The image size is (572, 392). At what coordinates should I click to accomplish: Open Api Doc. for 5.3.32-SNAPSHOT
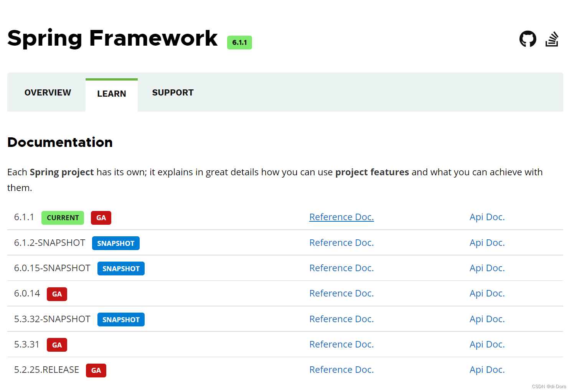[487, 319]
